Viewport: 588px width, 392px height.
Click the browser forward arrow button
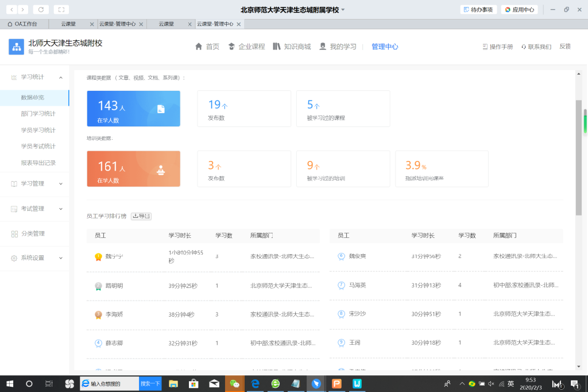coord(22,9)
